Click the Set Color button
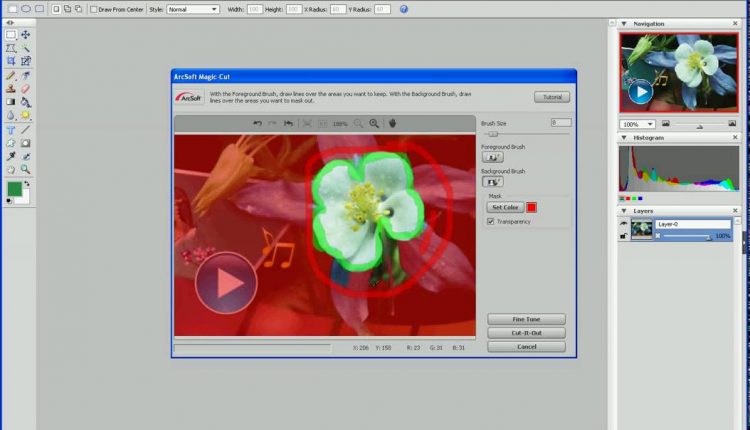The image size is (750, 430). point(505,207)
